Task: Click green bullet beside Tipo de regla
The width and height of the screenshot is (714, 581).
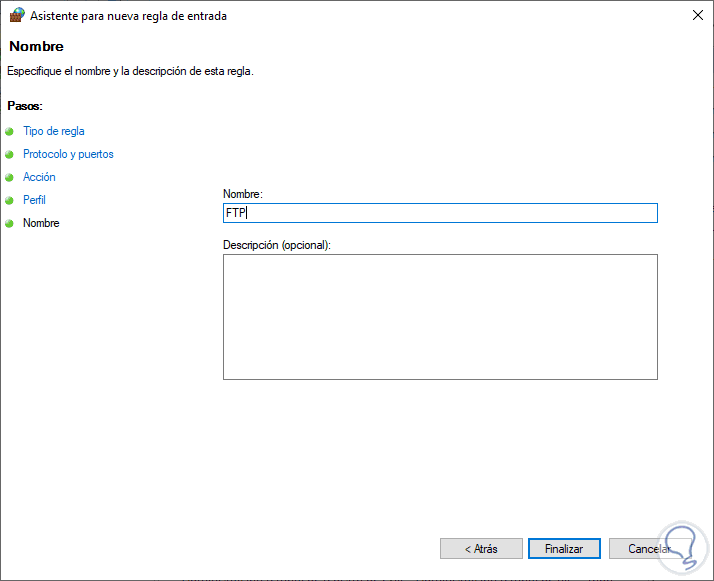Action: click(x=10, y=131)
